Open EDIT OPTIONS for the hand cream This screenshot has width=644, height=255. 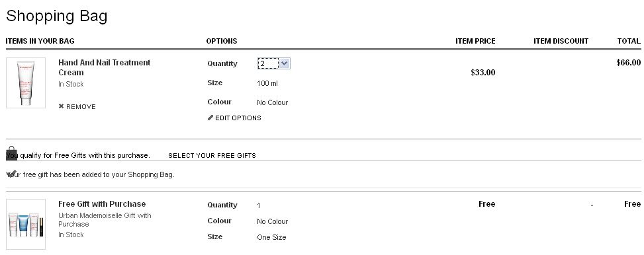pyautogui.click(x=234, y=118)
